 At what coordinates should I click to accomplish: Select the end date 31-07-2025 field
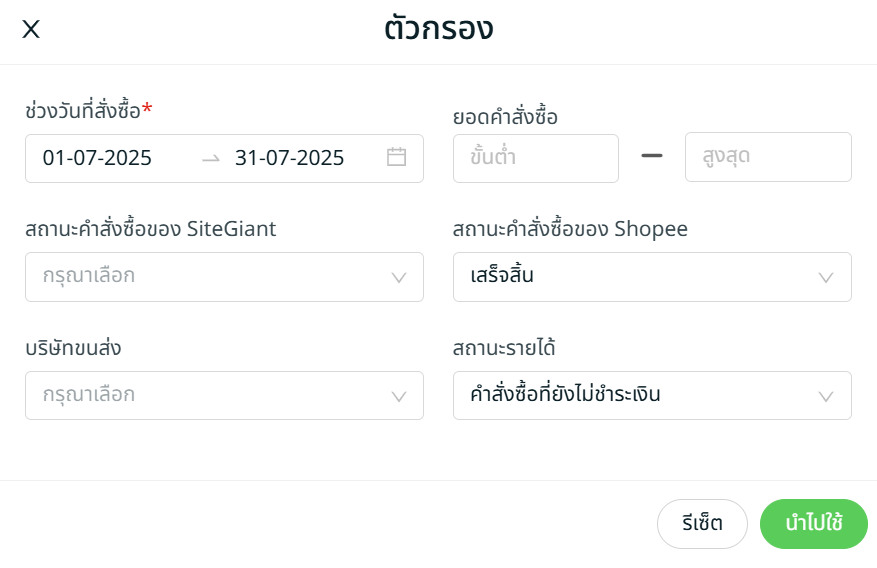(x=289, y=158)
